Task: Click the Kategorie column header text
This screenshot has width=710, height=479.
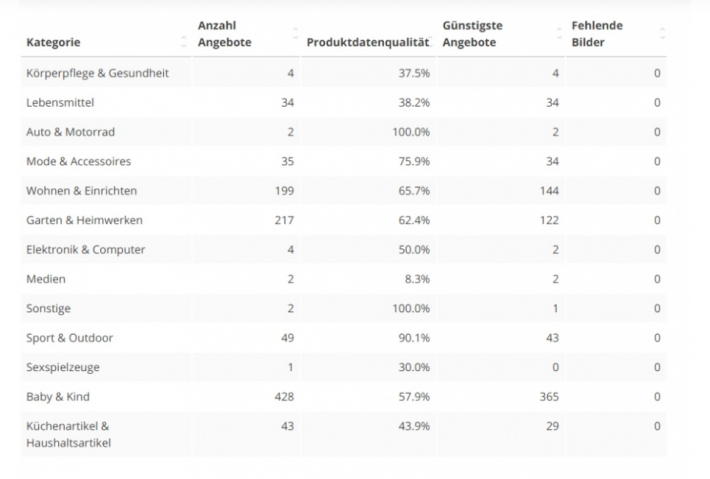Action: tap(53, 42)
